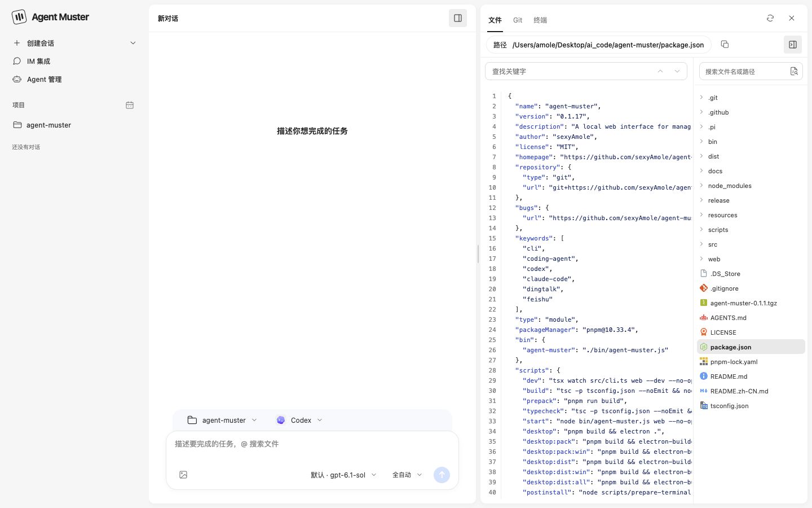The width and height of the screenshot is (812, 508).
Task: Open AGENTS.md file
Action: click(x=751, y=318)
